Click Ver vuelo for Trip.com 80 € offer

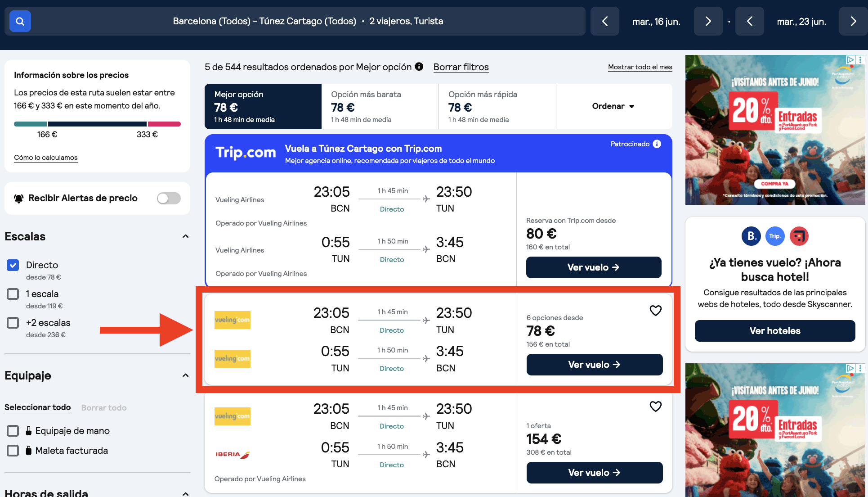coord(594,267)
